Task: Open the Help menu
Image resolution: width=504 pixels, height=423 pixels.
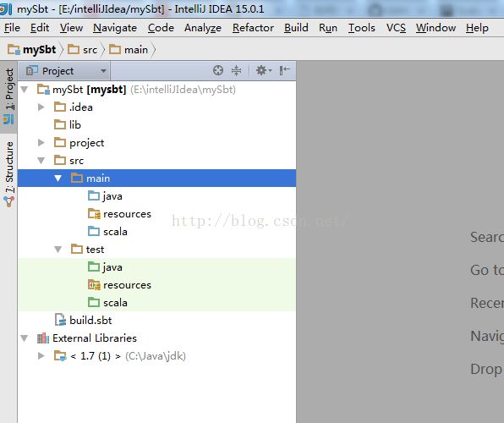Action: 477,28
